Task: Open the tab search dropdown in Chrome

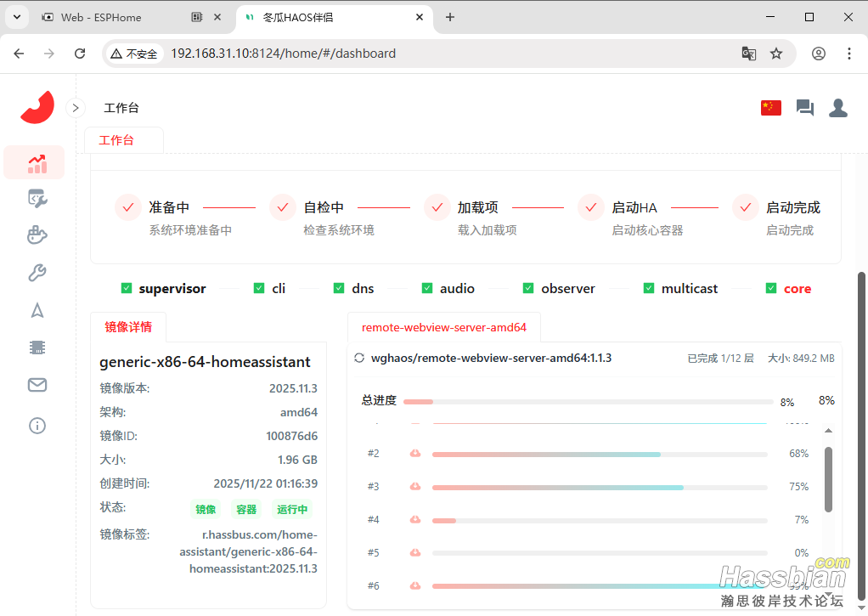Action: pyautogui.click(x=16, y=17)
